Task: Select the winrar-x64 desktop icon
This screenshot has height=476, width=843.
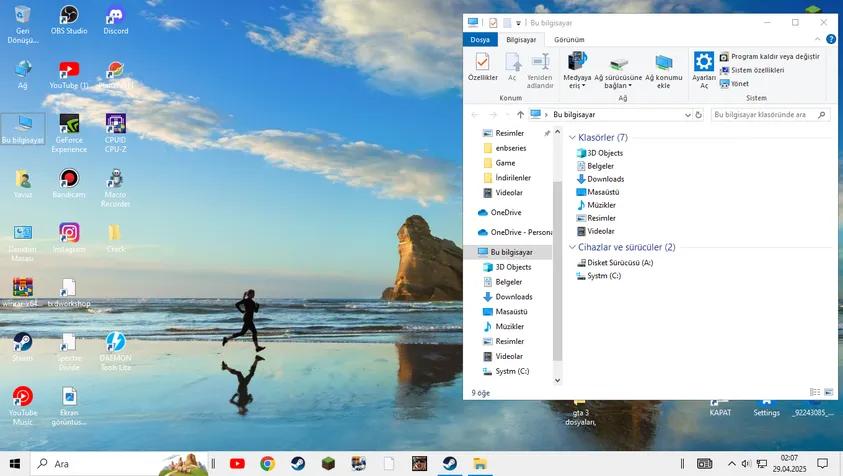Action: [22, 293]
